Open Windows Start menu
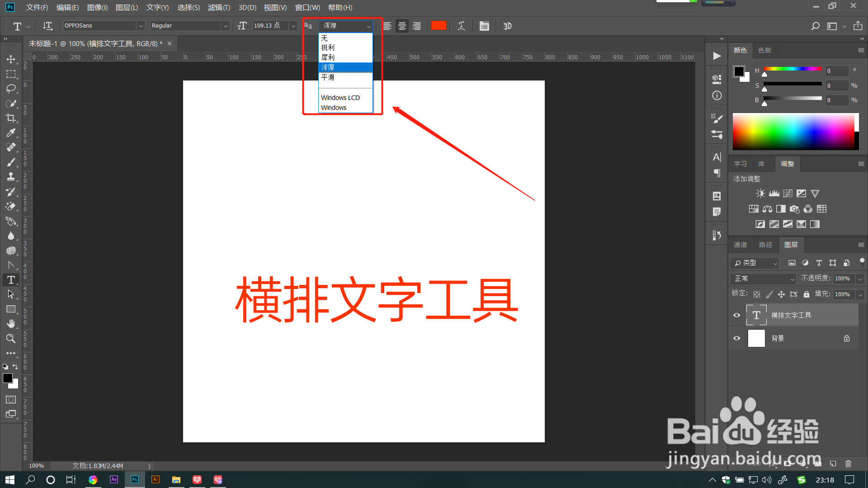This screenshot has height=488, width=868. (10, 479)
